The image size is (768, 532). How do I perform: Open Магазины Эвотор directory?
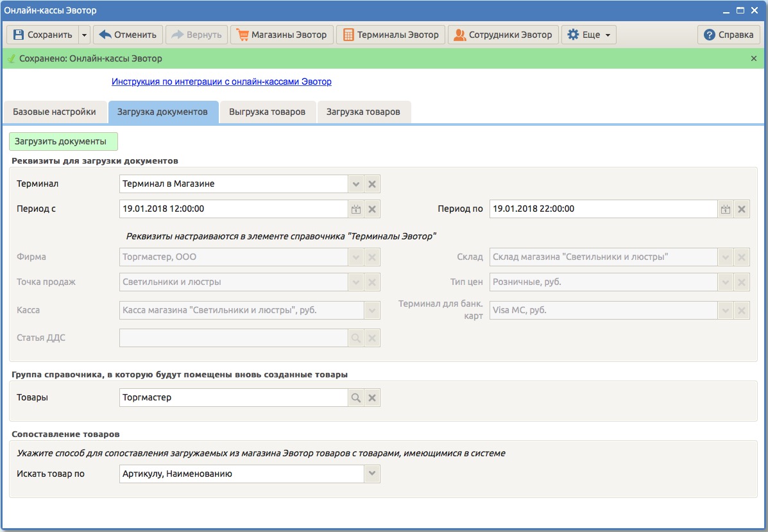tap(282, 35)
